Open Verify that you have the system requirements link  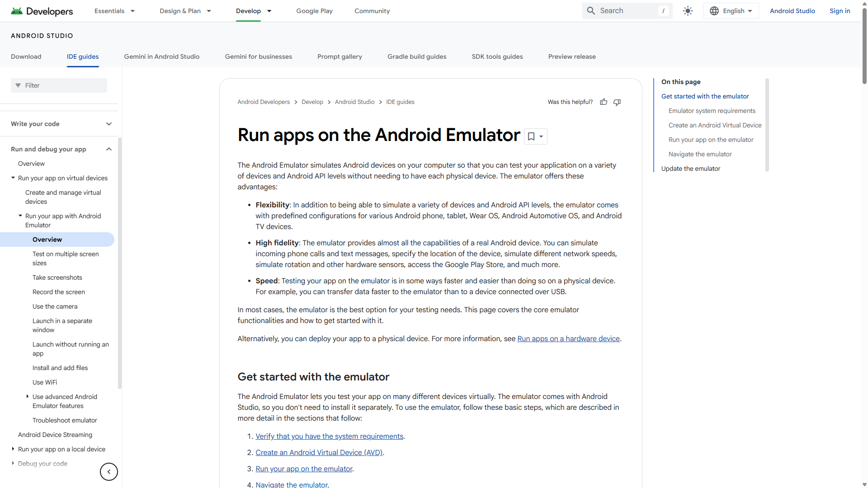click(329, 436)
